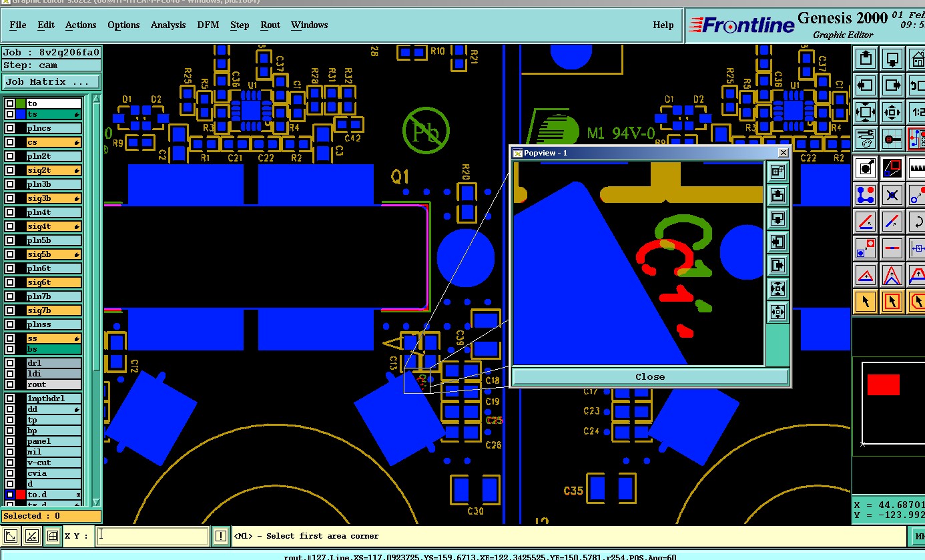The height and width of the screenshot is (560, 925).
Task: Click the layer list scroll-down arrow
Action: click(x=96, y=502)
